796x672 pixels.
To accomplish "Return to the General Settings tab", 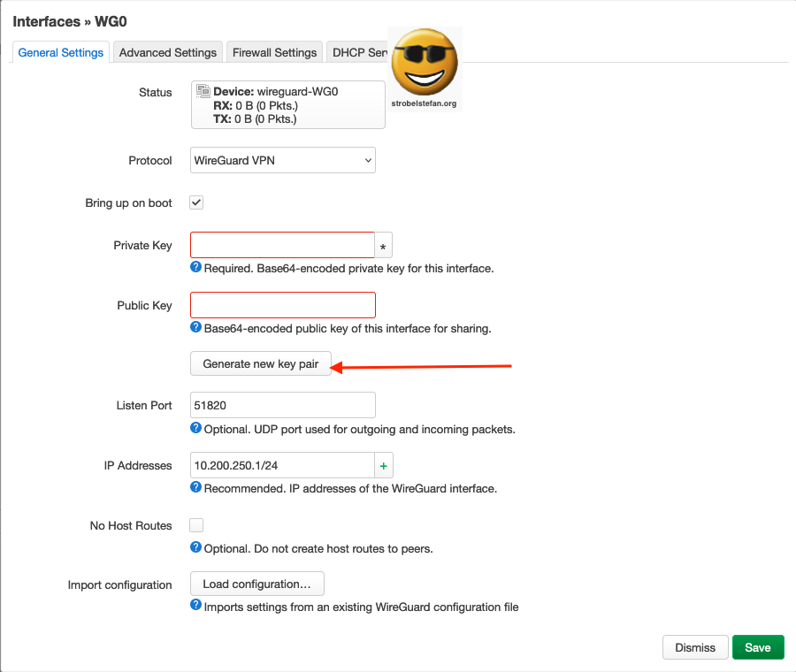I will click(x=60, y=52).
